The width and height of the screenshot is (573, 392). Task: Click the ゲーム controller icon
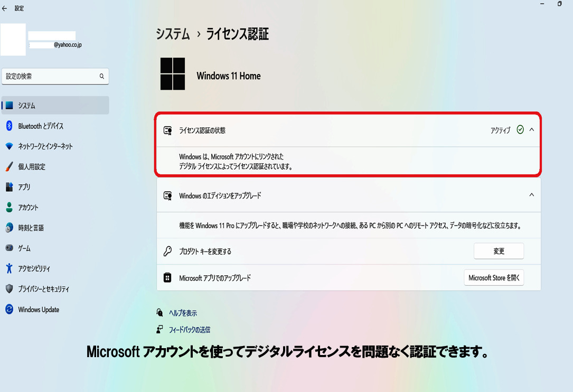(x=10, y=248)
